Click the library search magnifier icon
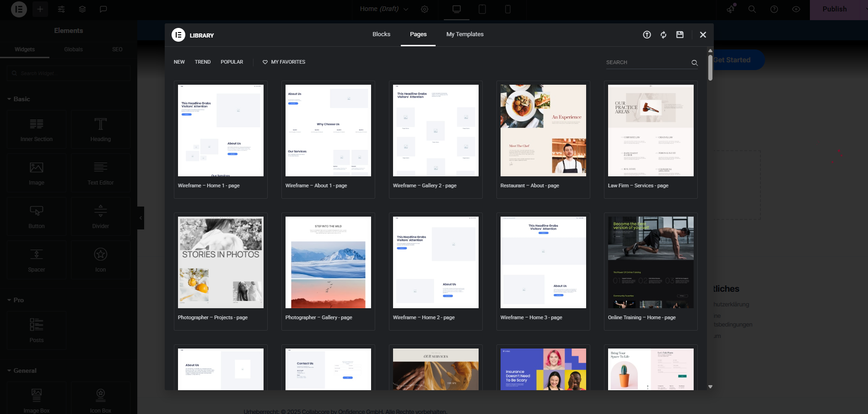Screen dimensions: 868x414 694,63
